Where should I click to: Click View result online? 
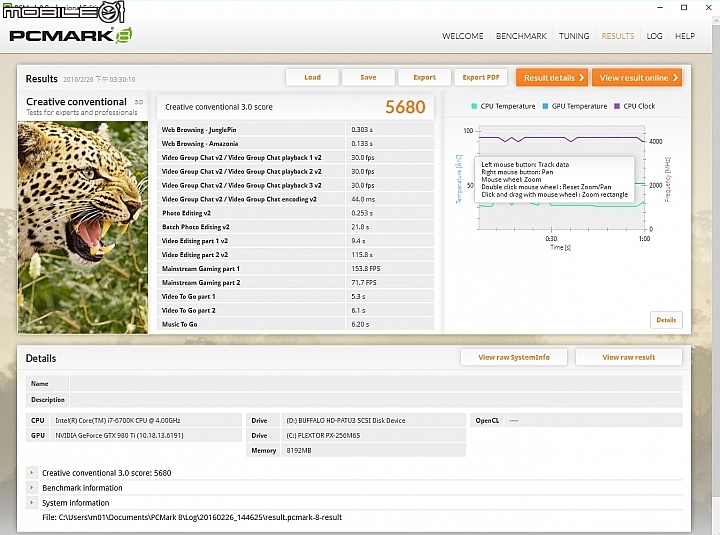tap(637, 78)
